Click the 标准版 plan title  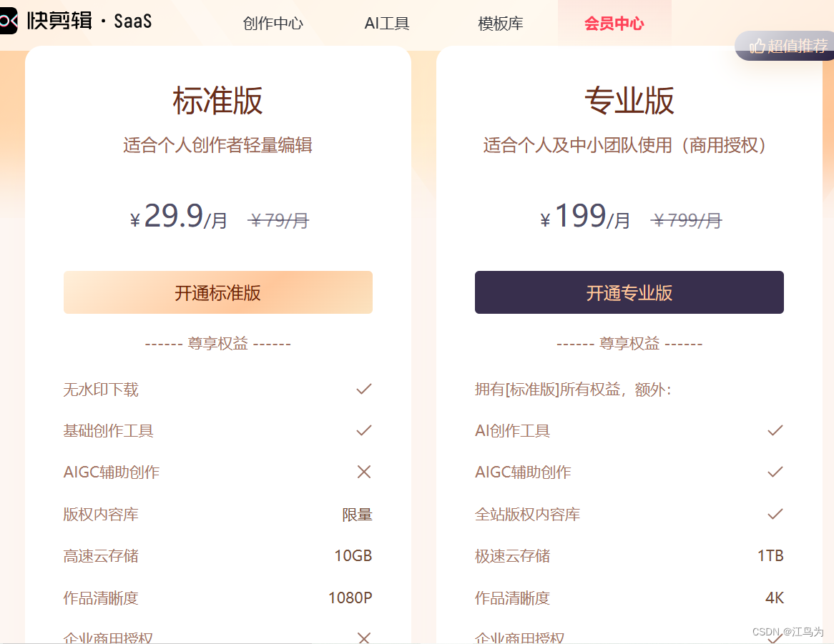pos(217,100)
